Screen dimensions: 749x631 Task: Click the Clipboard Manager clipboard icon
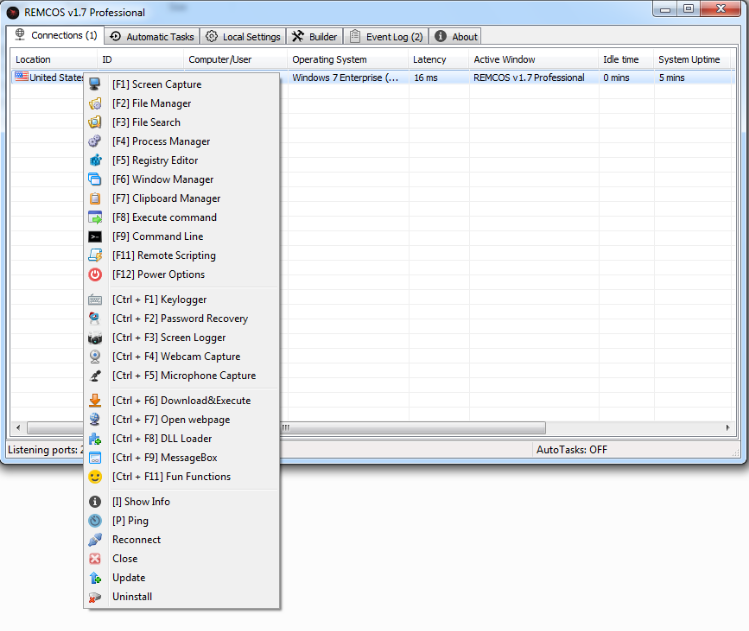(95, 198)
